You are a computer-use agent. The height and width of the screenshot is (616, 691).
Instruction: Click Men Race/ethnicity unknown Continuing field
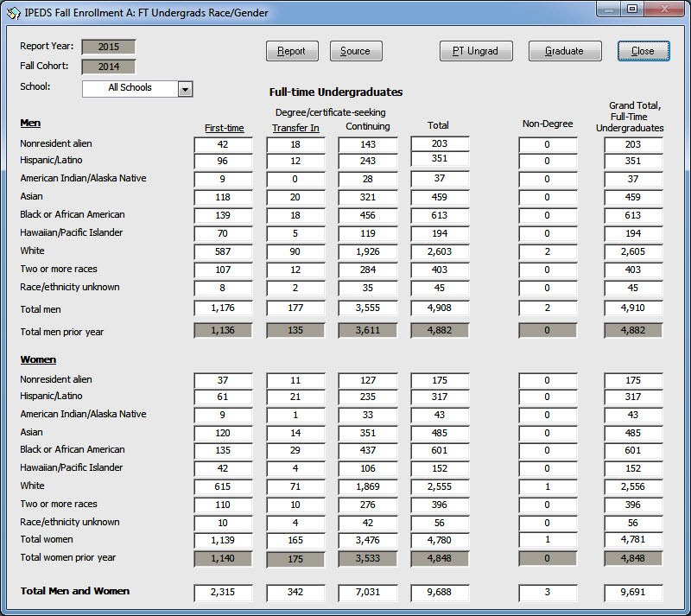[368, 288]
